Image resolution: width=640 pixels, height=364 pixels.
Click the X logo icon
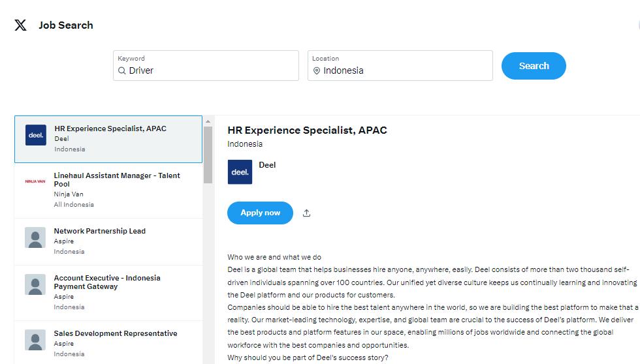tap(20, 25)
